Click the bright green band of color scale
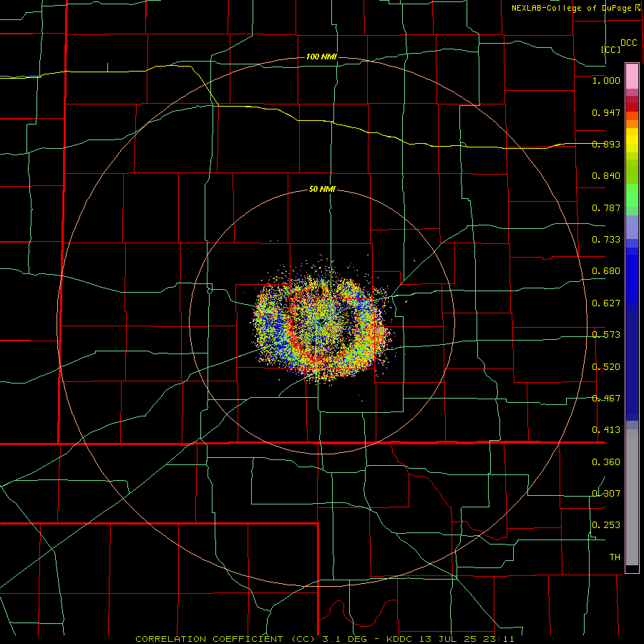The width and height of the screenshot is (644, 644). 632,195
